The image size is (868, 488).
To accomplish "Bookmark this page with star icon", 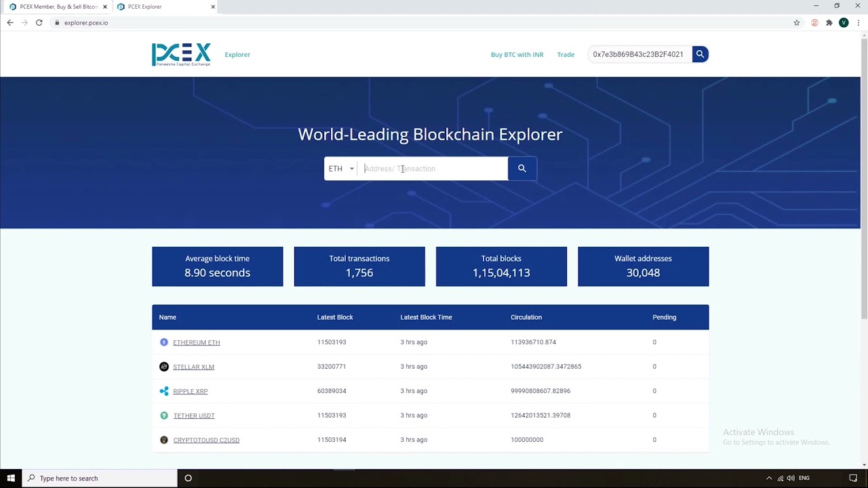I will tap(797, 22).
